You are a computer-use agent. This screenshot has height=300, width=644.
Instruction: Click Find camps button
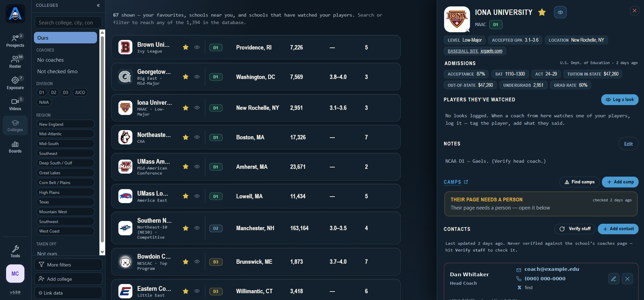coord(580,182)
